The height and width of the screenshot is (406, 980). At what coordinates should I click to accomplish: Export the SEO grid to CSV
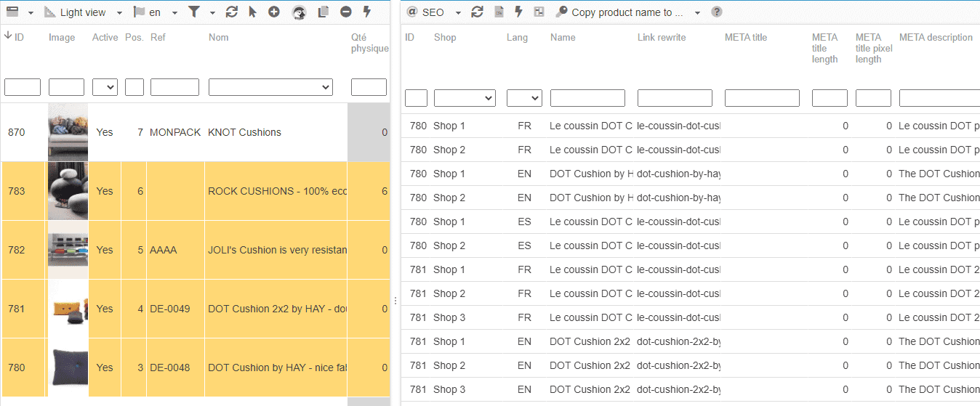(499, 12)
